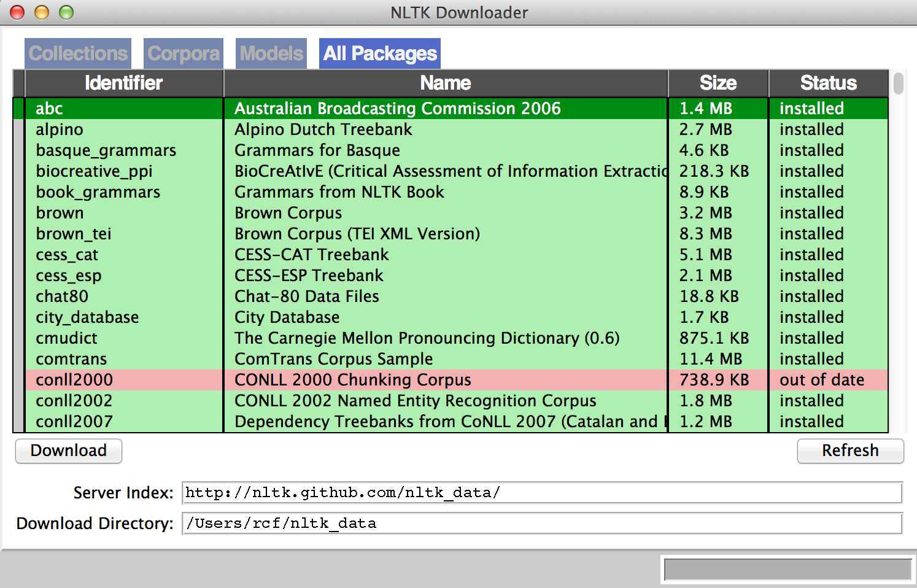Click the Server Index URL field

(542, 493)
